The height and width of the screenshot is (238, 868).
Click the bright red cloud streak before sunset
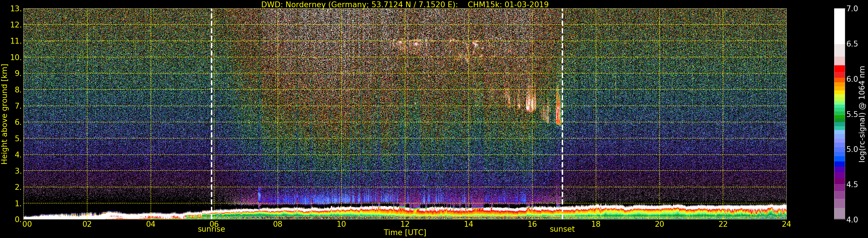coord(558,108)
